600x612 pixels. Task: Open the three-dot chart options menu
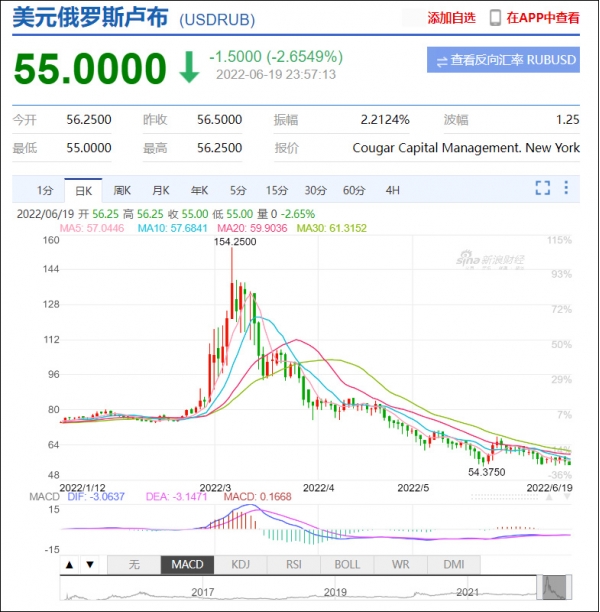(566, 188)
